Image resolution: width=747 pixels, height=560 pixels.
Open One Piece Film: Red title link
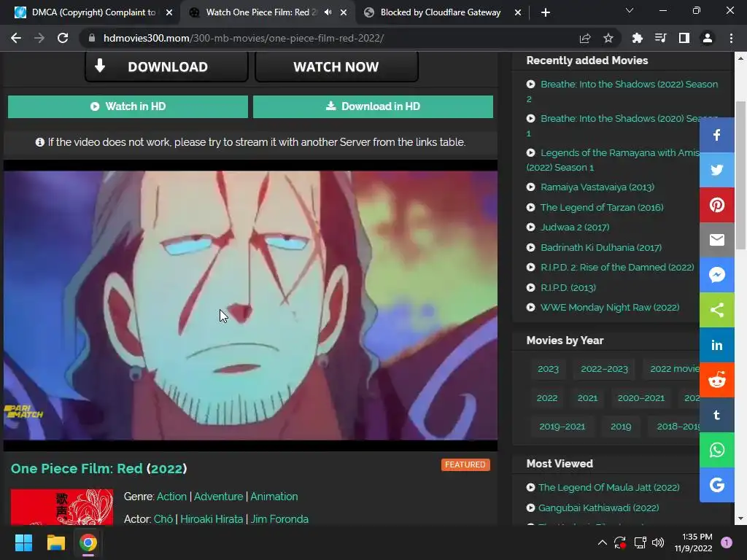click(x=98, y=469)
